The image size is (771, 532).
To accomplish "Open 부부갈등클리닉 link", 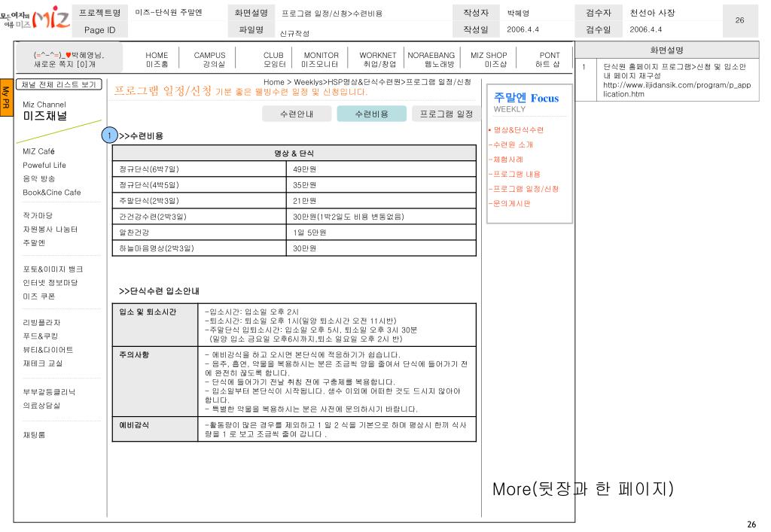I will pyautogui.click(x=49, y=392).
